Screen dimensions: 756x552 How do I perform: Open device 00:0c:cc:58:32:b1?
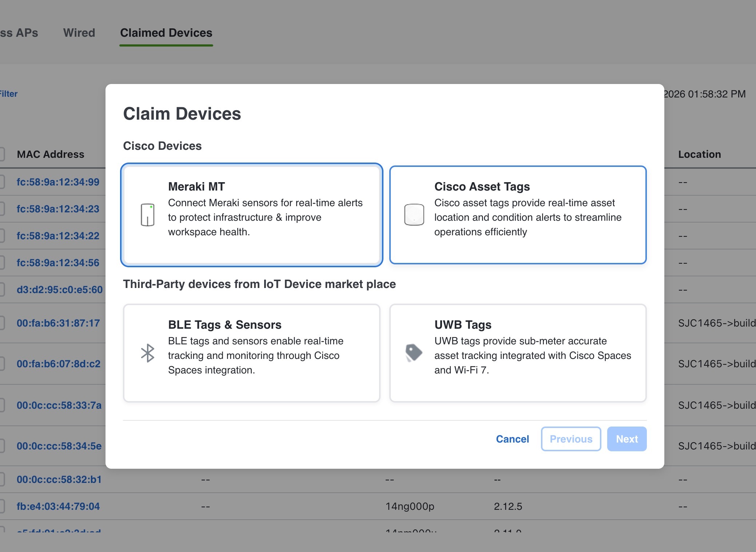point(59,479)
